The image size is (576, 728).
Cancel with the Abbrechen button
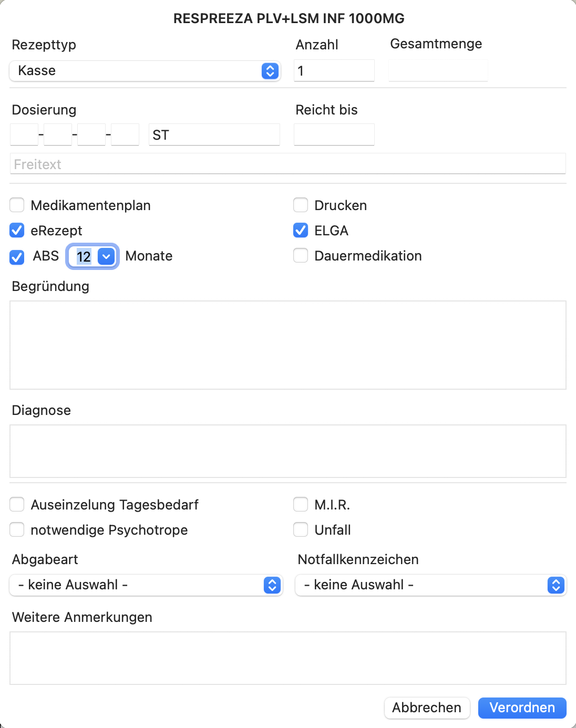[x=427, y=708]
